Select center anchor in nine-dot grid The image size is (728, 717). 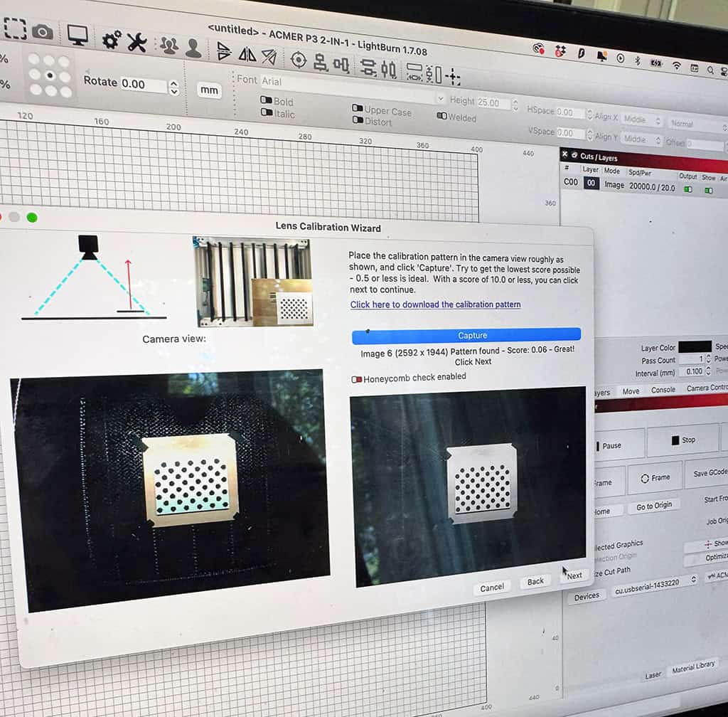tap(50, 75)
